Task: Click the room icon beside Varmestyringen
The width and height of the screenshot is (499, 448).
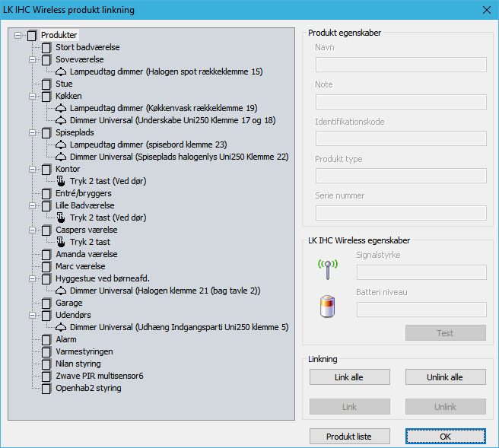Action: pyautogui.click(x=46, y=352)
